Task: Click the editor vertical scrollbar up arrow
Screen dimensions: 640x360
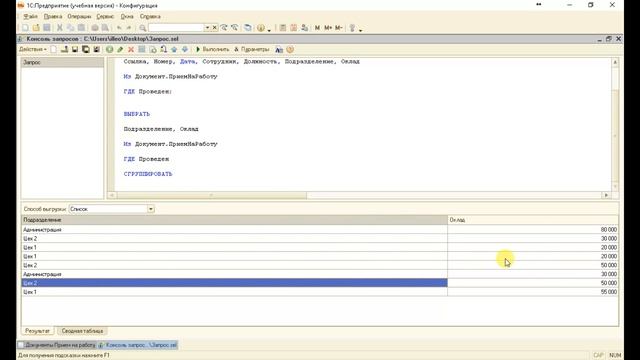Action: coord(615,62)
